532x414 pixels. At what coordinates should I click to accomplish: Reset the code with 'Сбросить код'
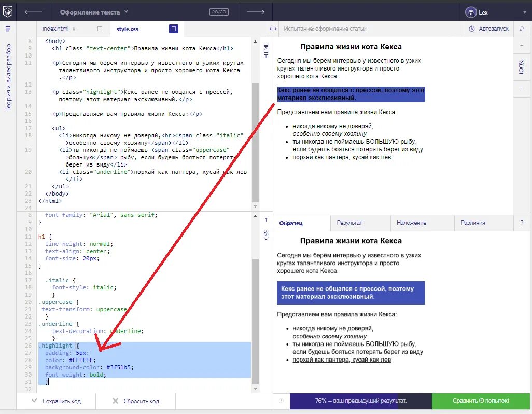click(x=136, y=401)
